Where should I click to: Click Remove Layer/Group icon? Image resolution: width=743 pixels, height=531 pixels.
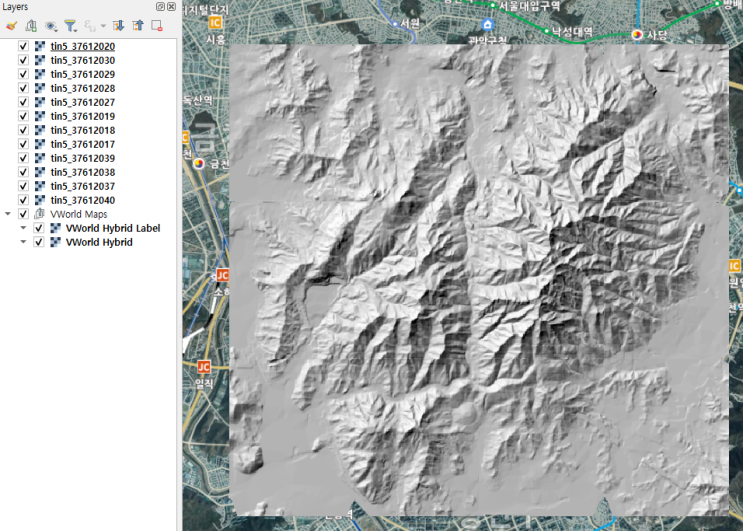[157, 25]
